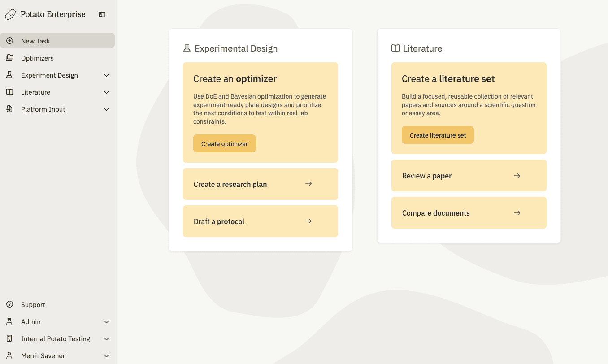Click the Merrit Savener user icon

coord(9,355)
